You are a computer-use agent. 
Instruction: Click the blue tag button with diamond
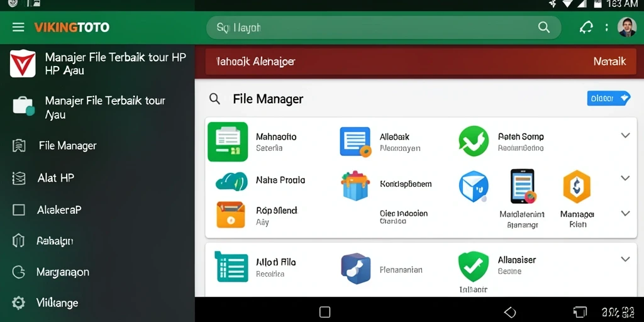pos(609,99)
